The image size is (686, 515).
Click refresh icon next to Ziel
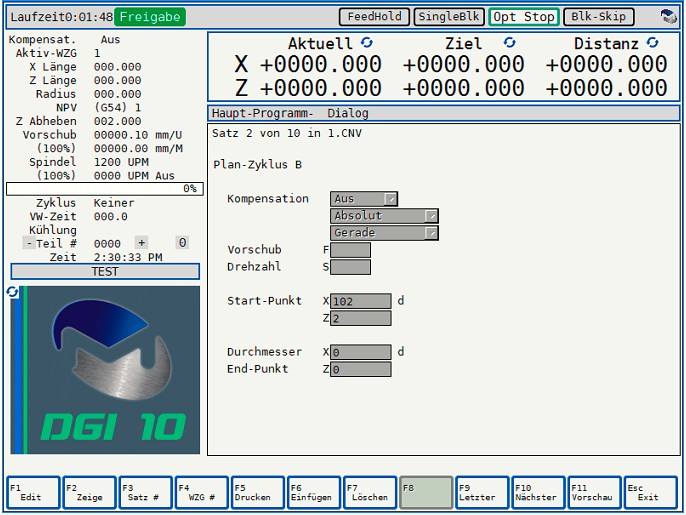coord(509,42)
